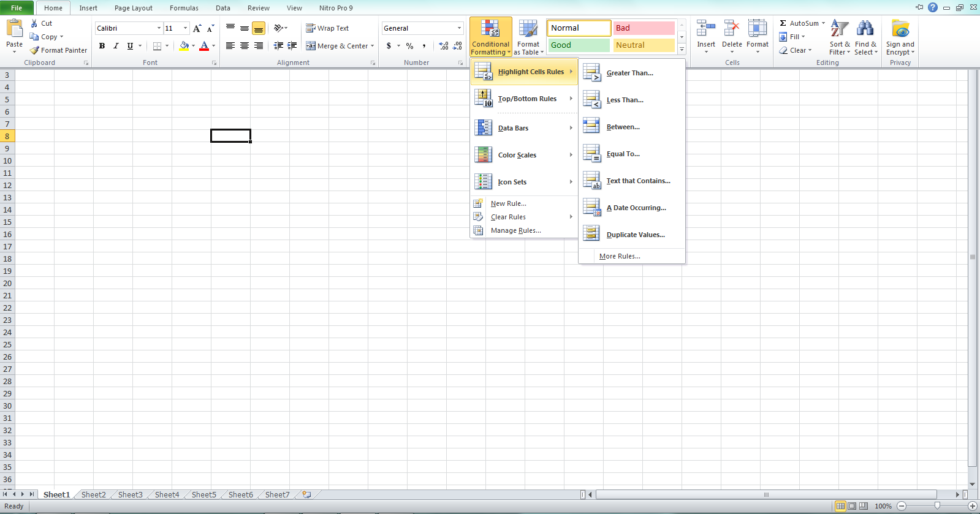Viewport: 980px width, 514px height.
Task: Open the Calibri font name dropdown
Action: (159, 28)
